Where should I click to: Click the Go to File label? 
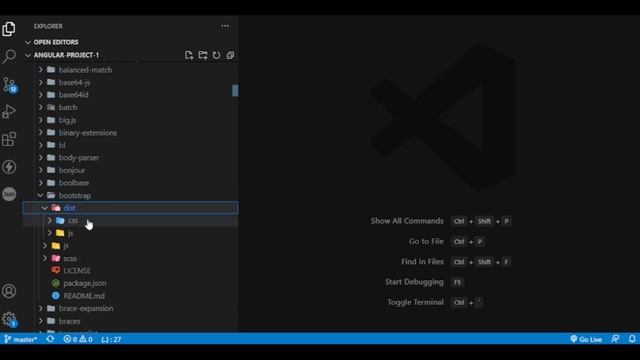[x=426, y=241]
